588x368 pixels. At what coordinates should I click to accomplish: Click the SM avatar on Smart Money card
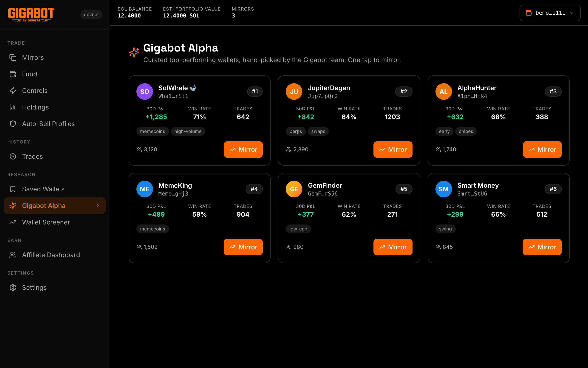(x=444, y=189)
